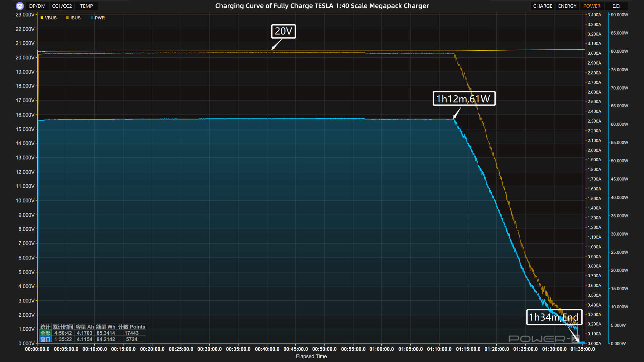Click window time value 1:35:22

click(63, 339)
